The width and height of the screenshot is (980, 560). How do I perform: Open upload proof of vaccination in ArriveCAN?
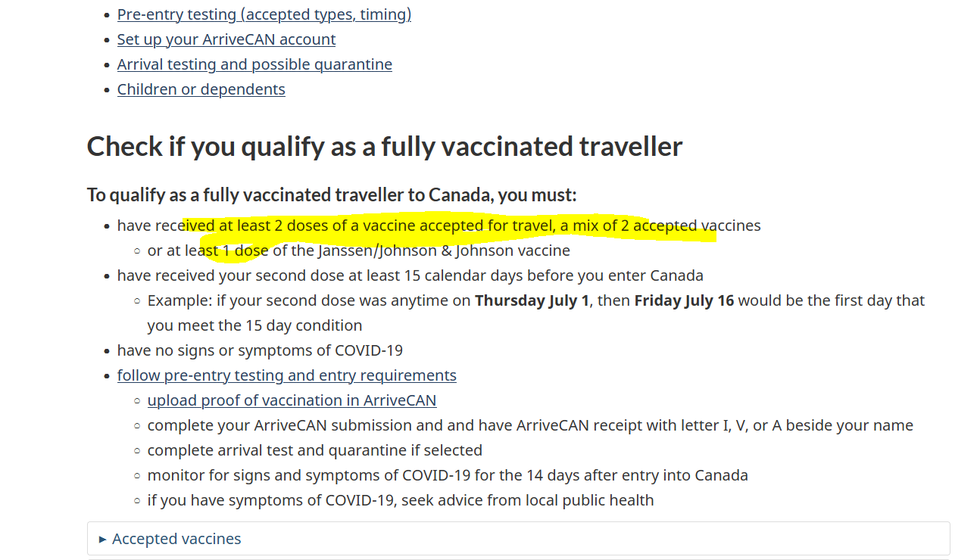click(x=292, y=400)
